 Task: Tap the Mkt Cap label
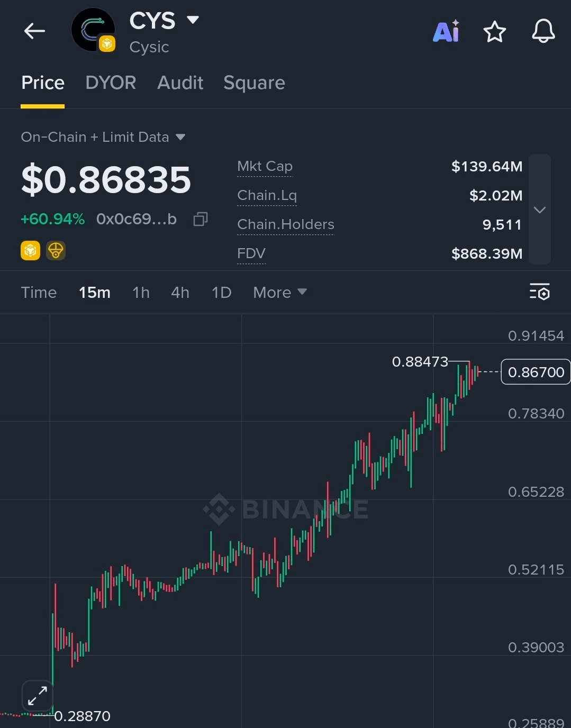coord(265,167)
